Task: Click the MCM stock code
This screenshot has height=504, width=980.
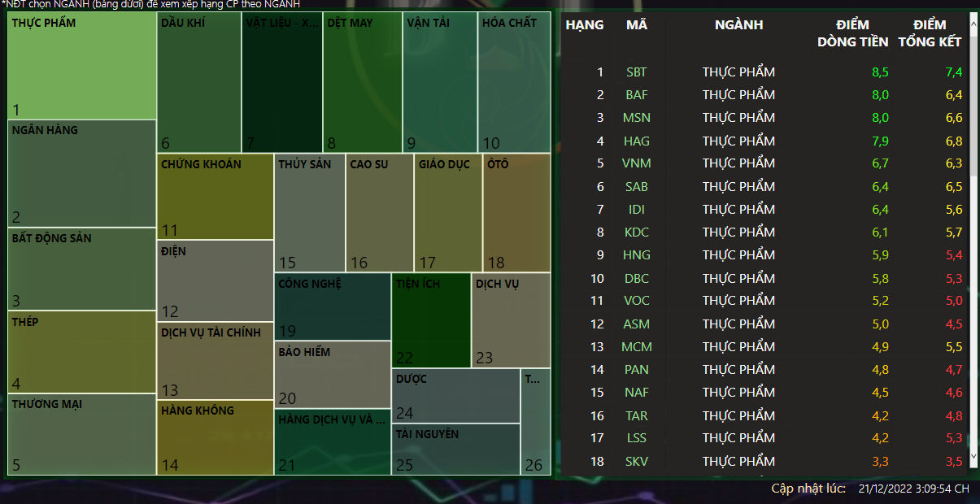Action: pyautogui.click(x=637, y=346)
